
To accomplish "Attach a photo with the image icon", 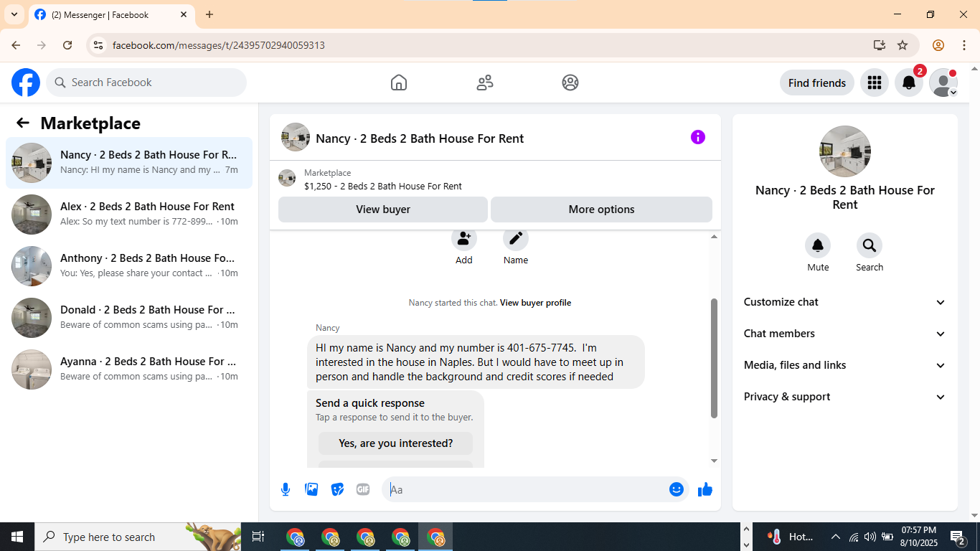I will pos(311,489).
